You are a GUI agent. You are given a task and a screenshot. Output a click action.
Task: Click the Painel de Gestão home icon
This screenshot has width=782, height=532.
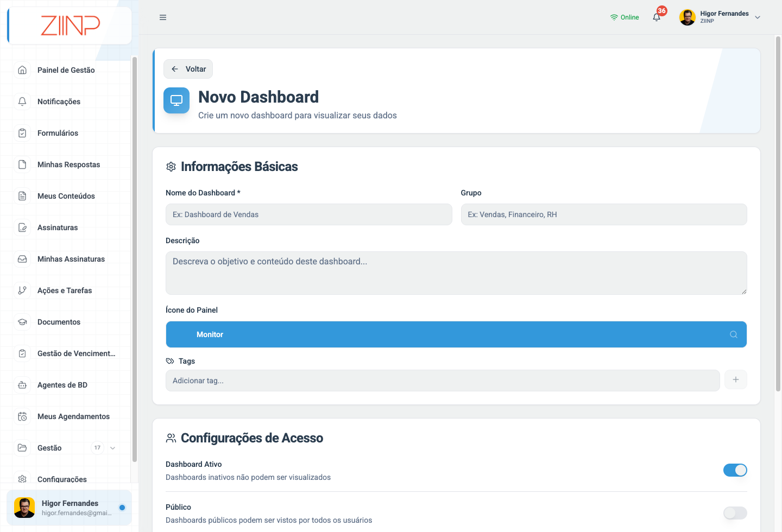[22, 70]
